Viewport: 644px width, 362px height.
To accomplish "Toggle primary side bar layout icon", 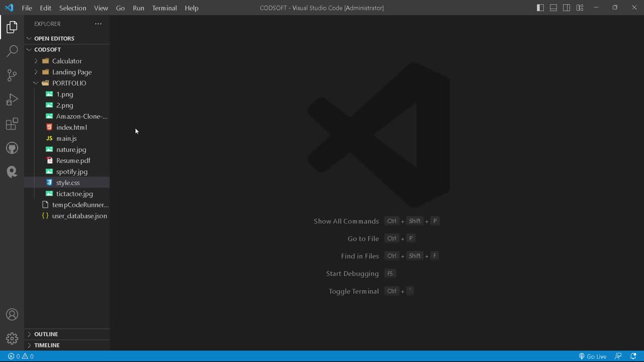I will pyautogui.click(x=540, y=8).
